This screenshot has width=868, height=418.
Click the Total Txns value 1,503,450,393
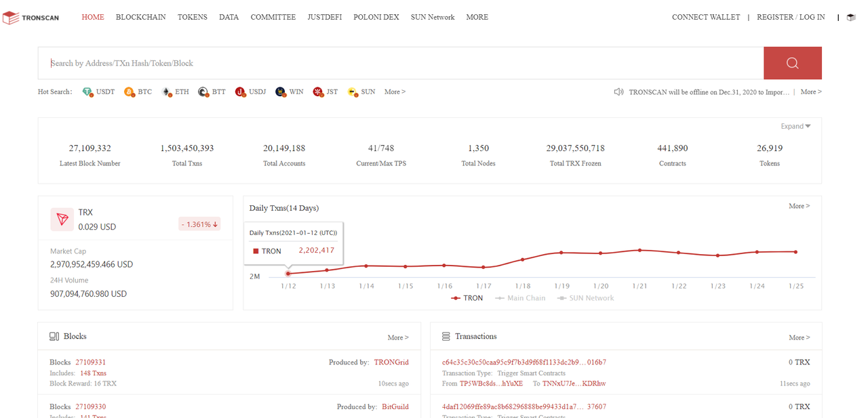coord(187,148)
